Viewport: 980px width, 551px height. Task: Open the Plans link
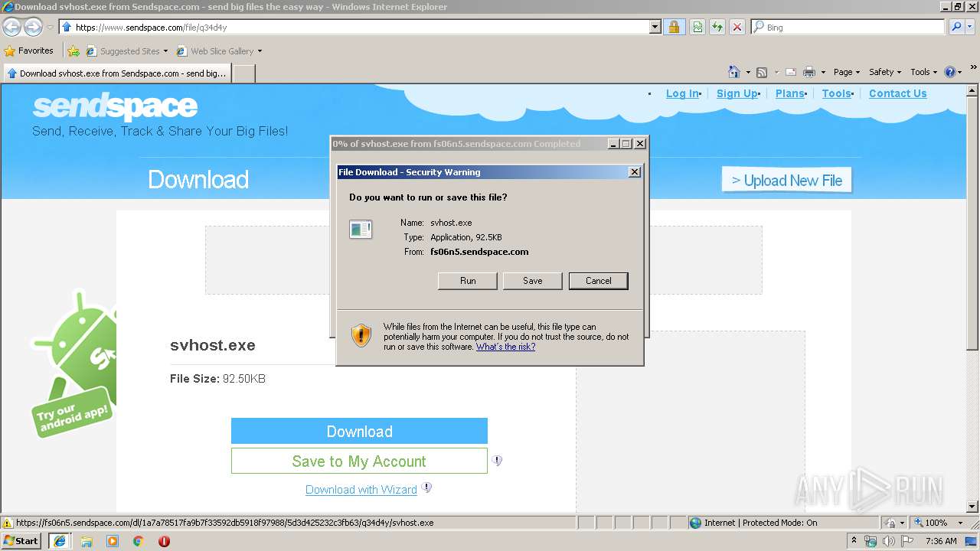click(790, 93)
